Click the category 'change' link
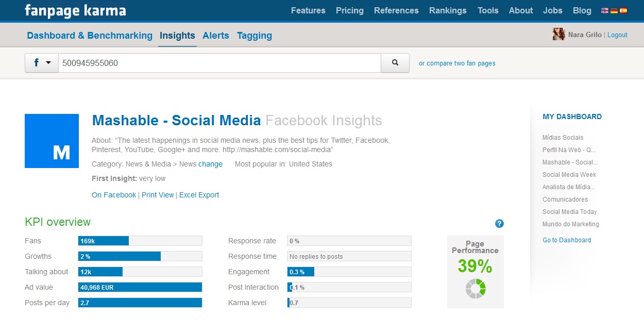Image resolution: width=644 pixels, height=333 pixels. (x=210, y=164)
